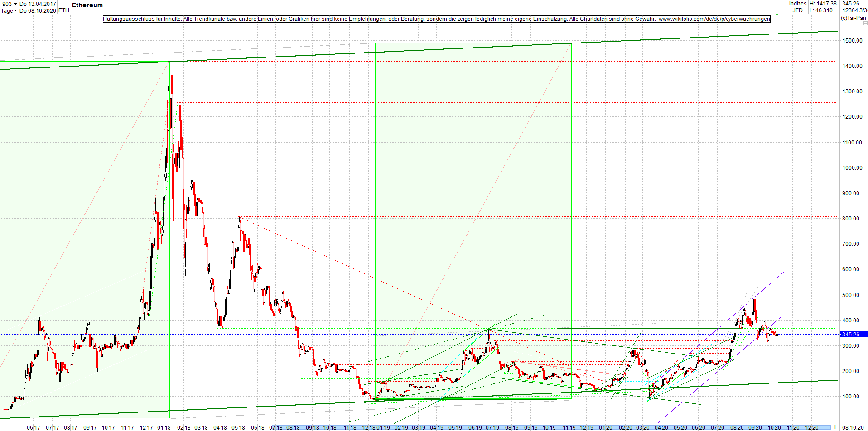Open the 903 period count dropdown
The image size is (868, 431).
point(16,3)
